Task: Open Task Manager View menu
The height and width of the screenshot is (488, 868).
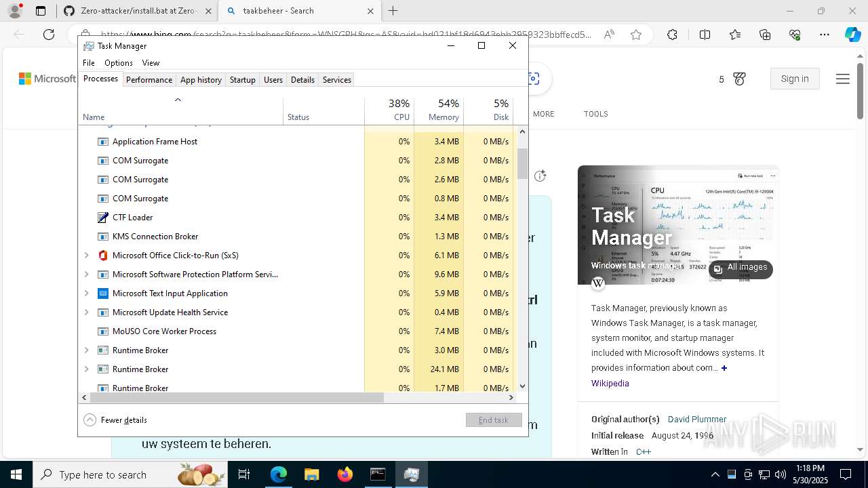Action: click(151, 63)
